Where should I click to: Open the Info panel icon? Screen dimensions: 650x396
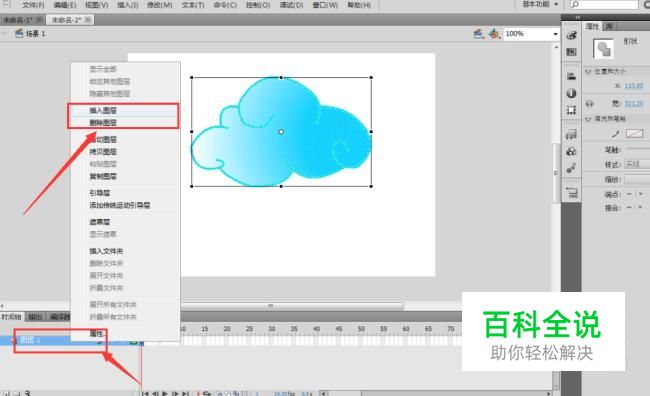point(572,93)
